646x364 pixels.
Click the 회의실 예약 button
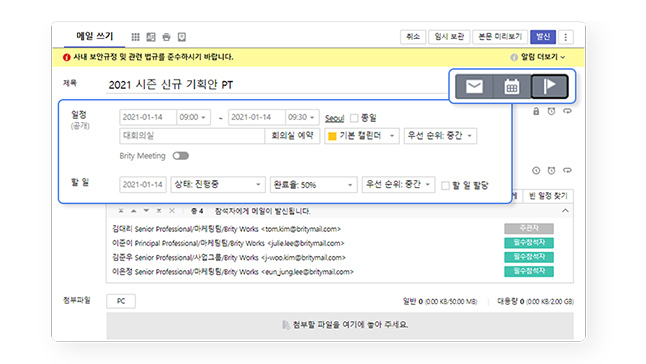point(292,136)
